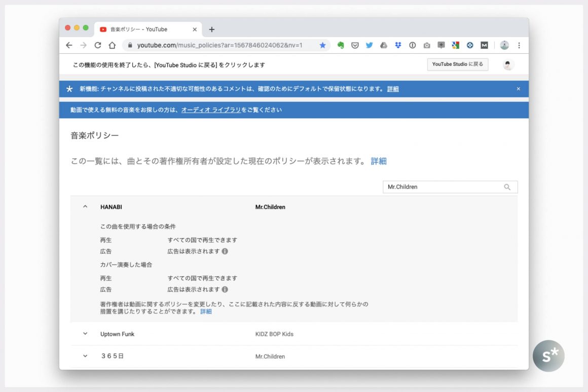The height and width of the screenshot is (392, 588).
Task: Click the Evernote extension icon
Action: tap(341, 45)
